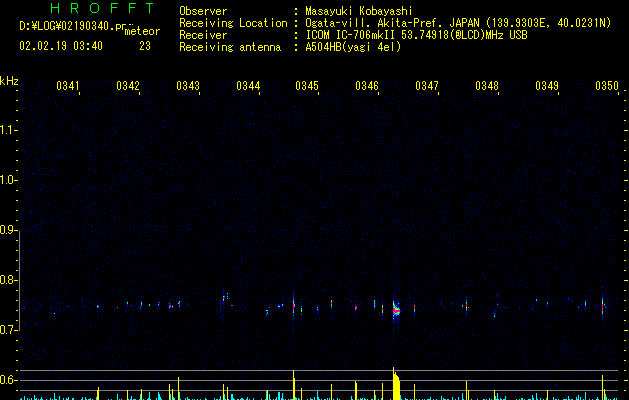Screen dimensions: 629x400
Task: Click the 0350 time marker
Action: tap(607, 86)
